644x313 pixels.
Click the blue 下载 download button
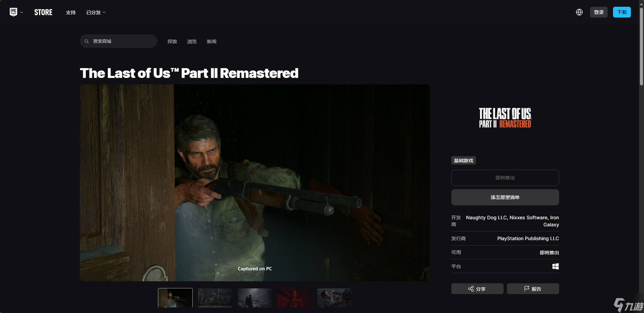point(622,12)
